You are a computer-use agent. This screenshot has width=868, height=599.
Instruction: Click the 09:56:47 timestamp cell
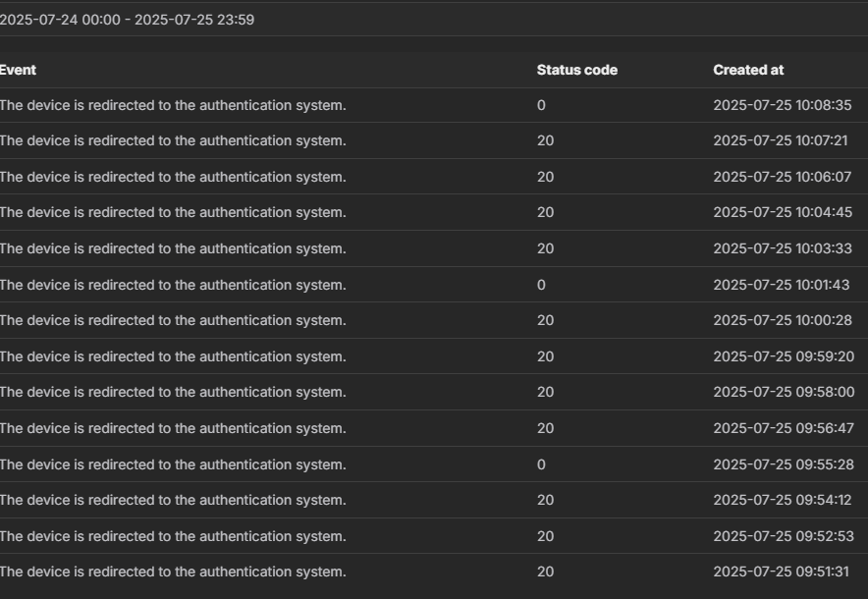click(782, 428)
